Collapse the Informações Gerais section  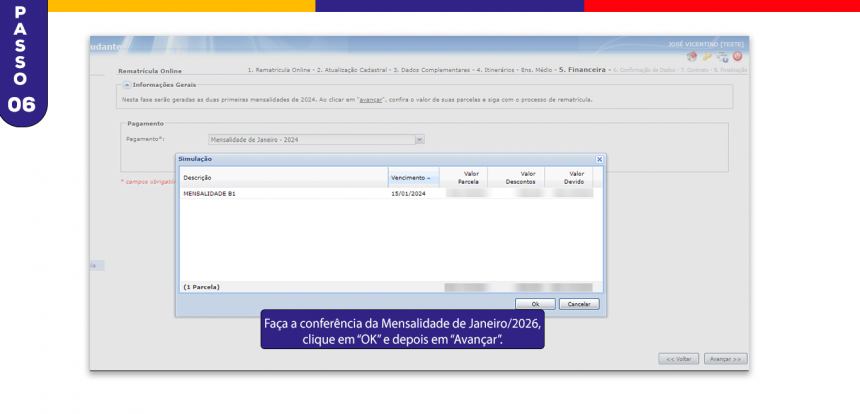127,85
